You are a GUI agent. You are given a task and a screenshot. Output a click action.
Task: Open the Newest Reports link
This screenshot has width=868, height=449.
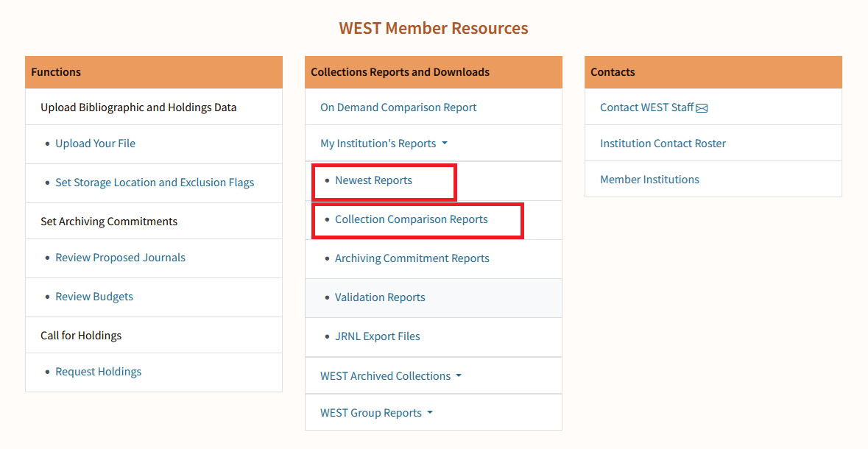pos(373,180)
